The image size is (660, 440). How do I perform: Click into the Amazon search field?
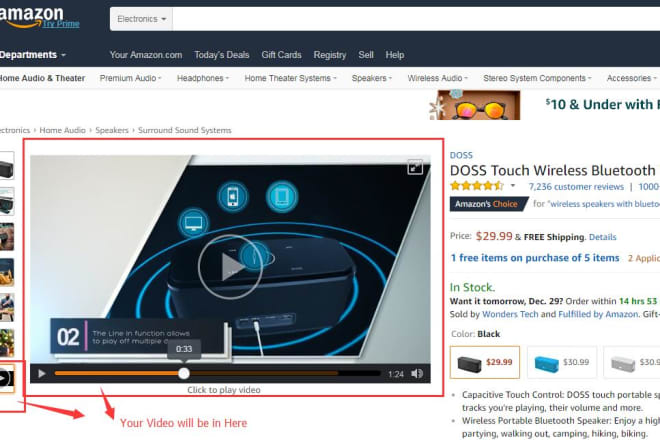pos(416,19)
